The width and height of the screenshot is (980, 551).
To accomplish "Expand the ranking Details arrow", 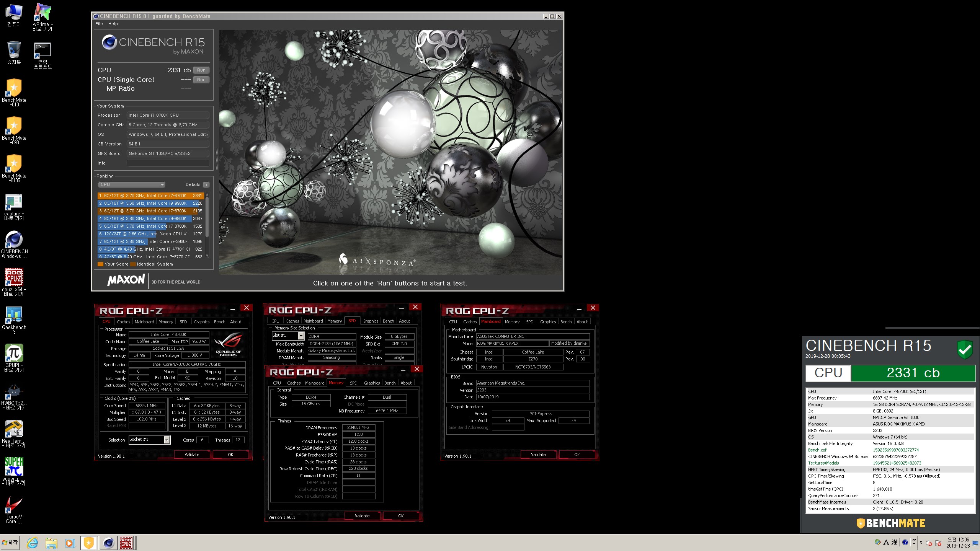I will click(x=206, y=184).
